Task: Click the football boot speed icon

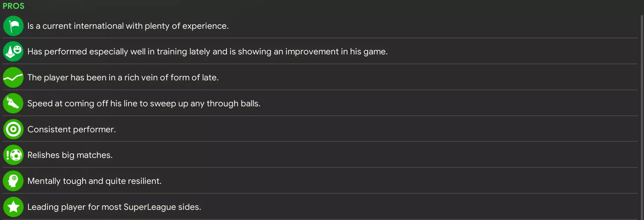Action: (x=13, y=104)
